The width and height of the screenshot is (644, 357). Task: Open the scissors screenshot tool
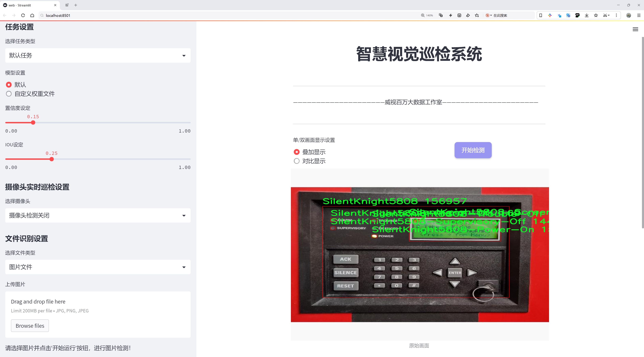click(x=606, y=15)
